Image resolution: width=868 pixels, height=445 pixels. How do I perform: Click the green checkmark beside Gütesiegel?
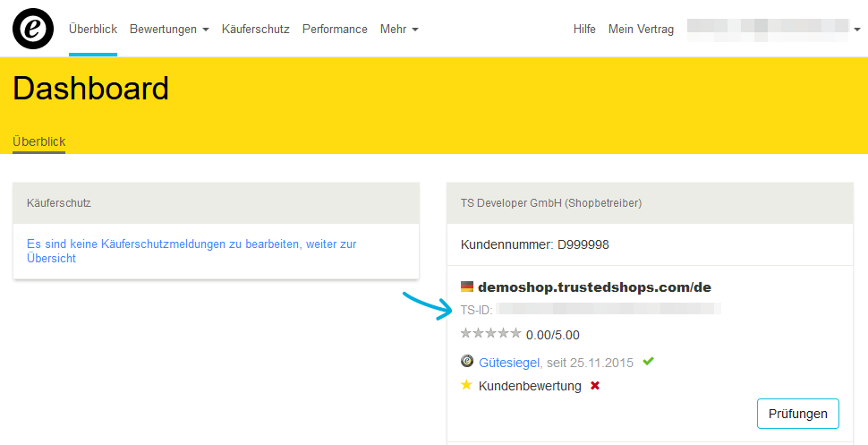tap(648, 362)
